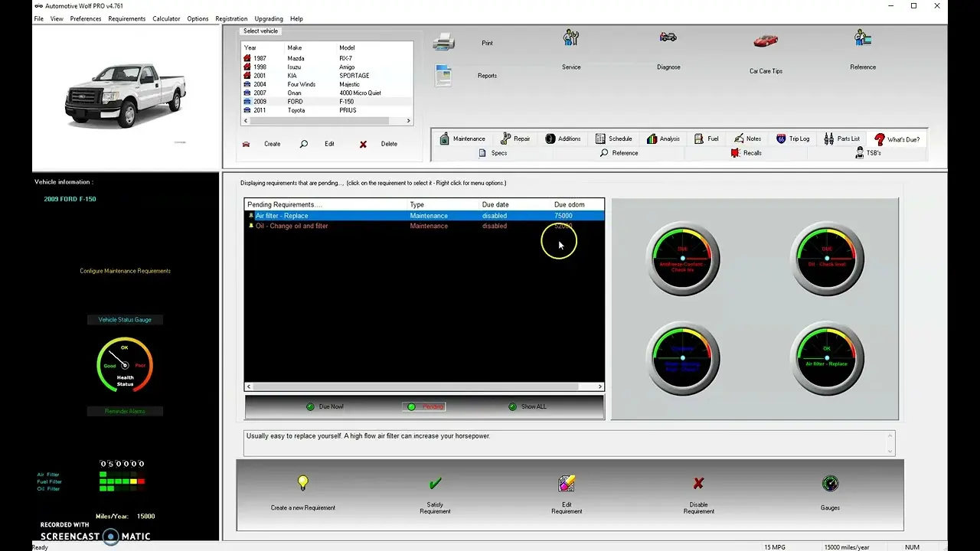Select the Oil - Change oil and filter requirement
The width and height of the screenshot is (980, 551).
pyautogui.click(x=424, y=226)
